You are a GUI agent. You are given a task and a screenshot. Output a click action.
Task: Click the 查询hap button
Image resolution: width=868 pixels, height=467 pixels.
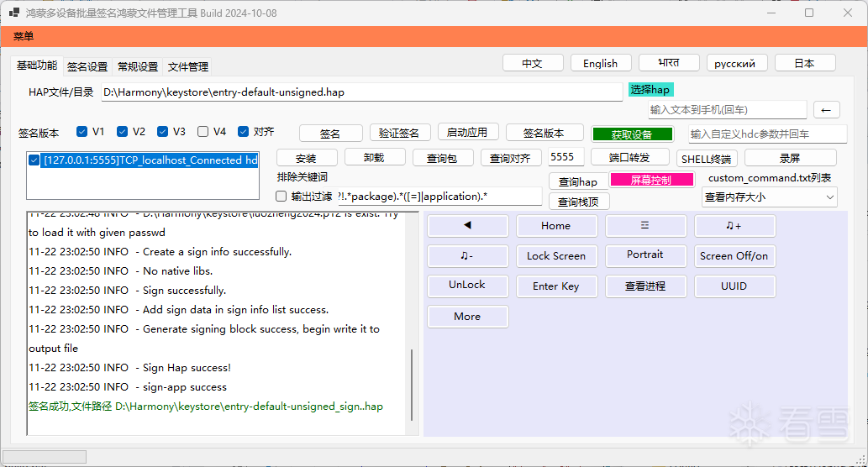pos(578,181)
